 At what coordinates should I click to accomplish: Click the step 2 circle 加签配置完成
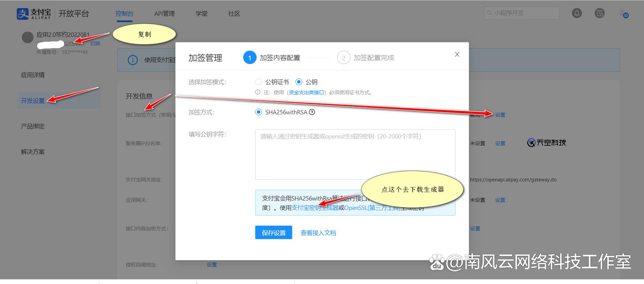click(343, 58)
